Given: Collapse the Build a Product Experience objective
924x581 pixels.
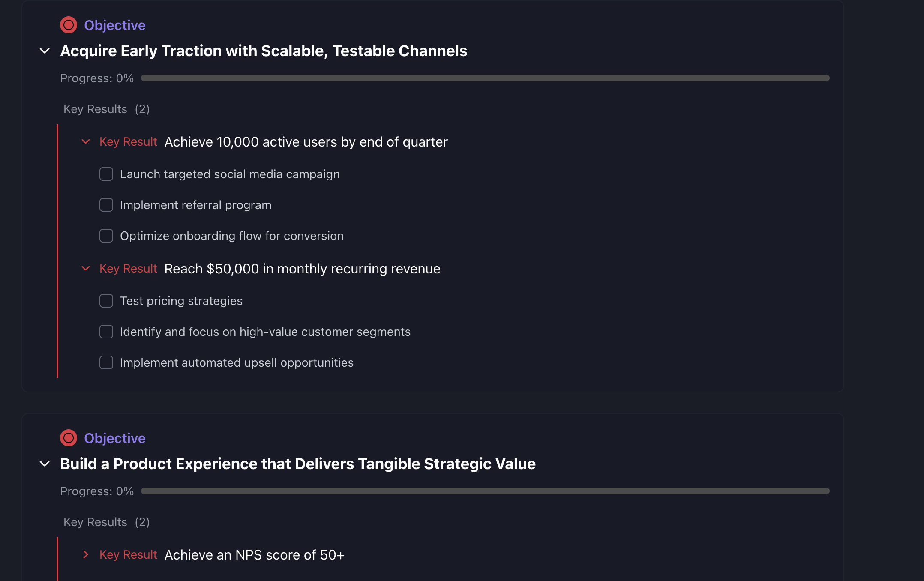Looking at the screenshot, I should click(x=45, y=464).
